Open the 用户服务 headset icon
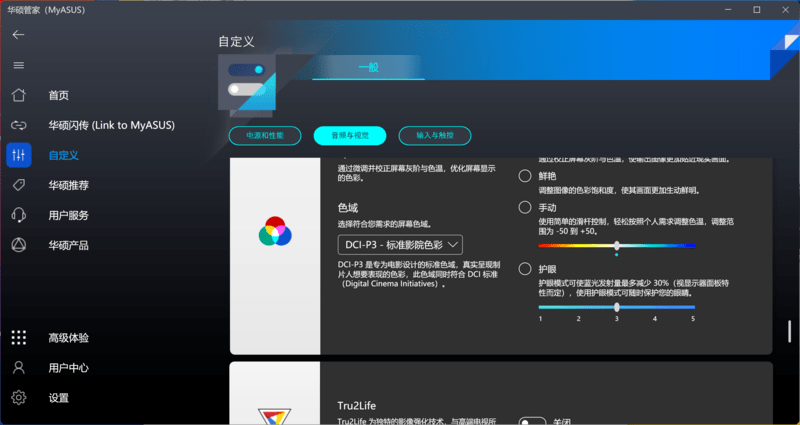Viewport: 800px width, 425px height. pos(18,215)
